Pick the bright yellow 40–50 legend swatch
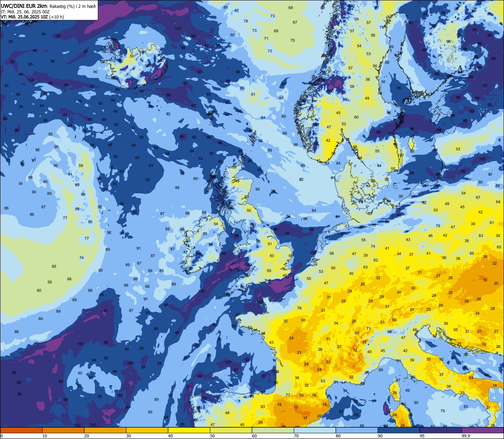The image size is (504, 439). tap(189, 430)
